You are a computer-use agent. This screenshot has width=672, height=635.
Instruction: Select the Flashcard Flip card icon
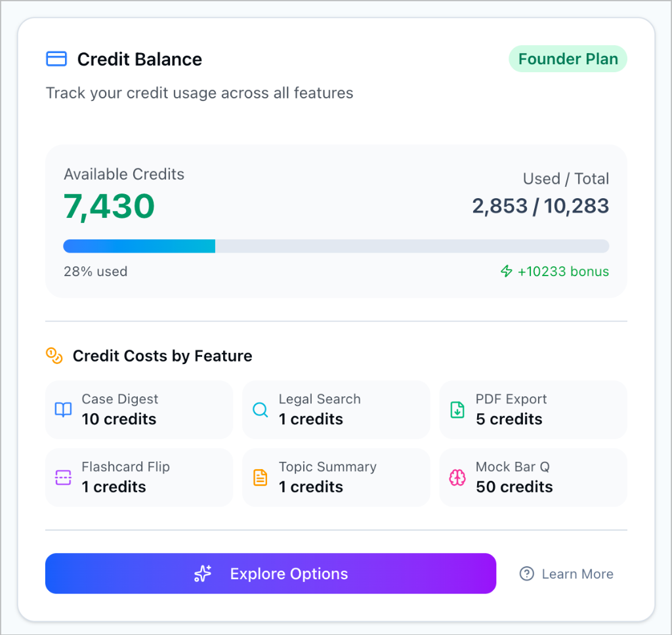[63, 478]
